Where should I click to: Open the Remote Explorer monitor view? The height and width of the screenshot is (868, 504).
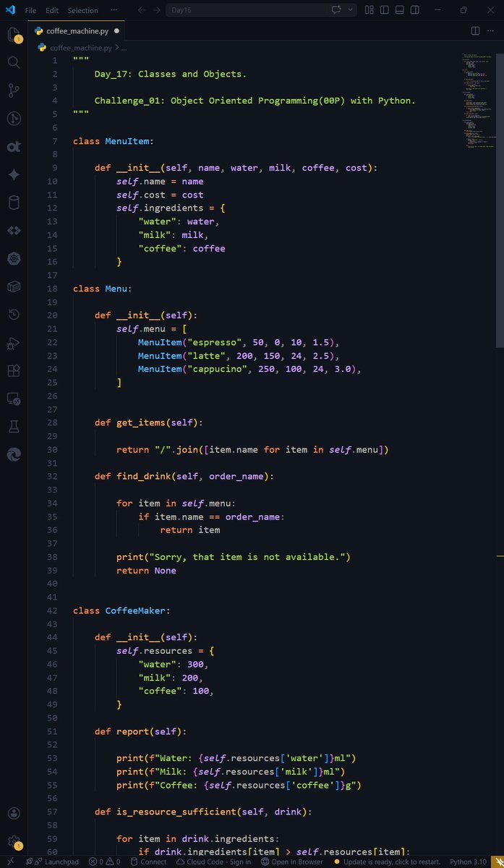pos(14,399)
